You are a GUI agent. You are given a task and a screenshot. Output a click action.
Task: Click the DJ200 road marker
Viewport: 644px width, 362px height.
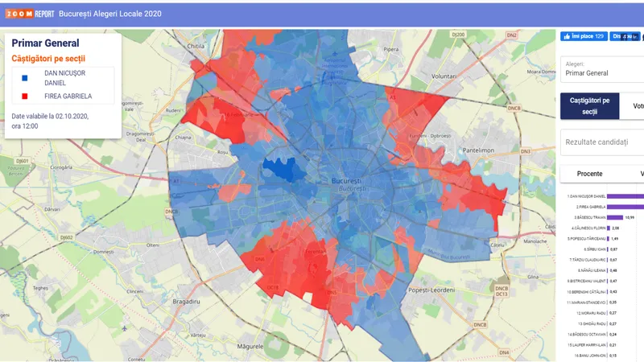tap(458, 35)
